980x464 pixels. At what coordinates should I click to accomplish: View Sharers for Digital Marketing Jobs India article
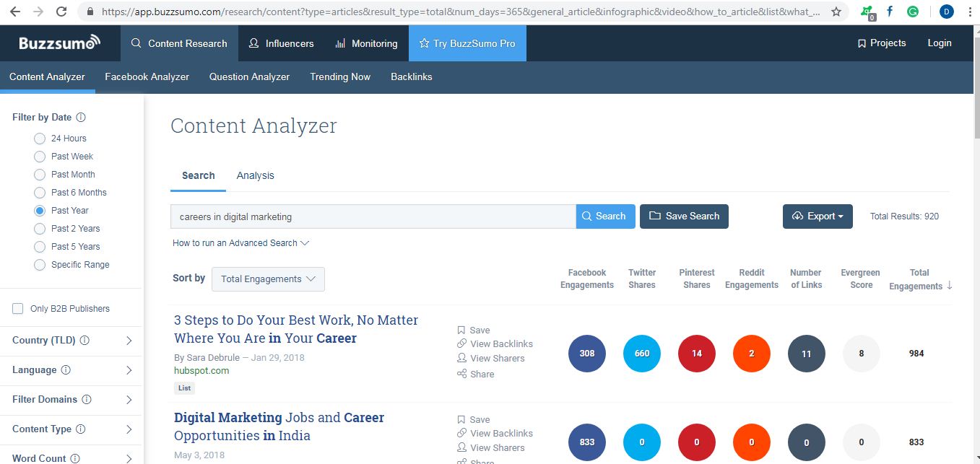tap(491, 447)
